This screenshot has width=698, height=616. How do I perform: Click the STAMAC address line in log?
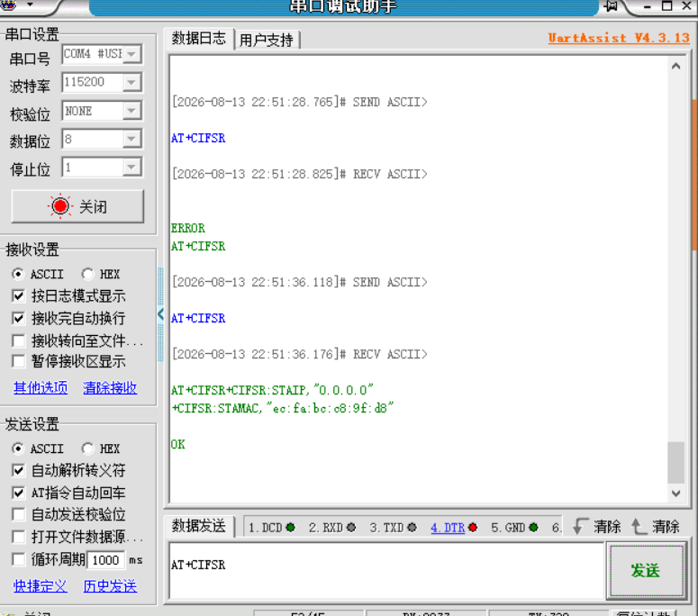283,408
